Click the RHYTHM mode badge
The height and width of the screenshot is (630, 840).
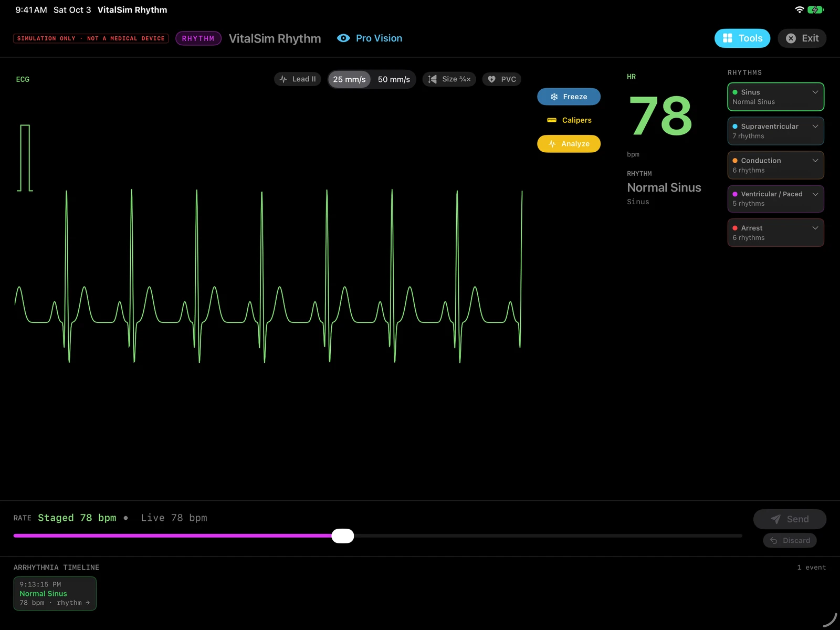point(198,38)
